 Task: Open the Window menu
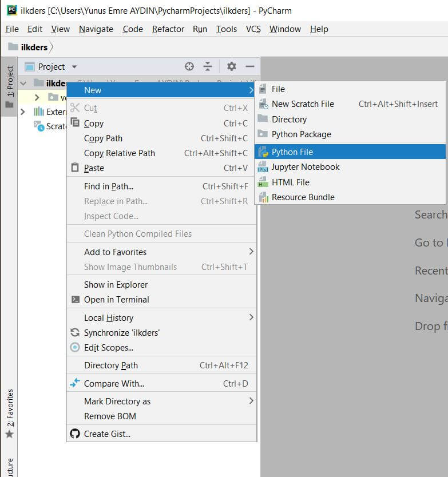(x=285, y=29)
